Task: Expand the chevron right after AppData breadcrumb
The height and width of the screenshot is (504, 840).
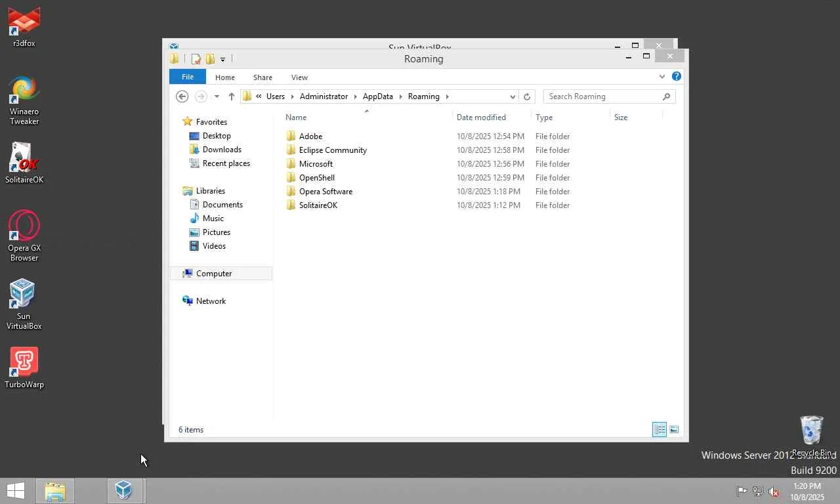Action: 400,96
